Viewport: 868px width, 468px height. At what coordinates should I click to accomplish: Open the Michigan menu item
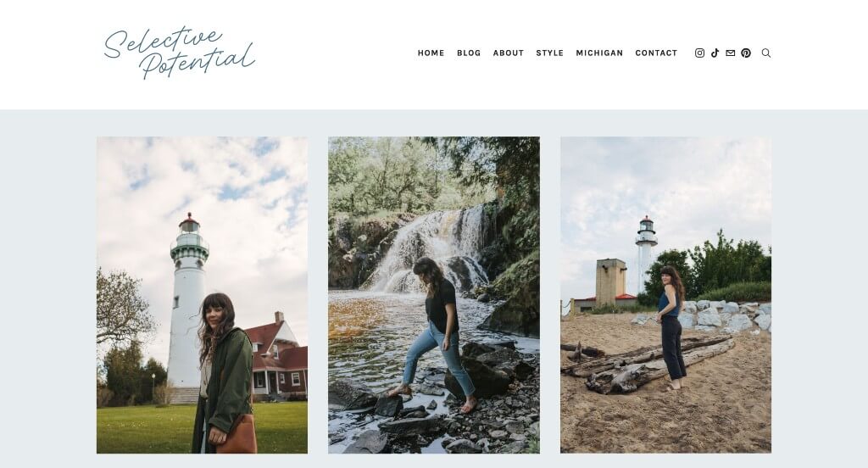pyautogui.click(x=599, y=53)
